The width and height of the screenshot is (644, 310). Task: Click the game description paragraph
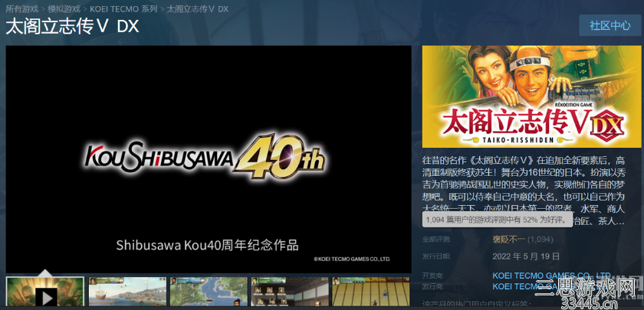pyautogui.click(x=524, y=191)
